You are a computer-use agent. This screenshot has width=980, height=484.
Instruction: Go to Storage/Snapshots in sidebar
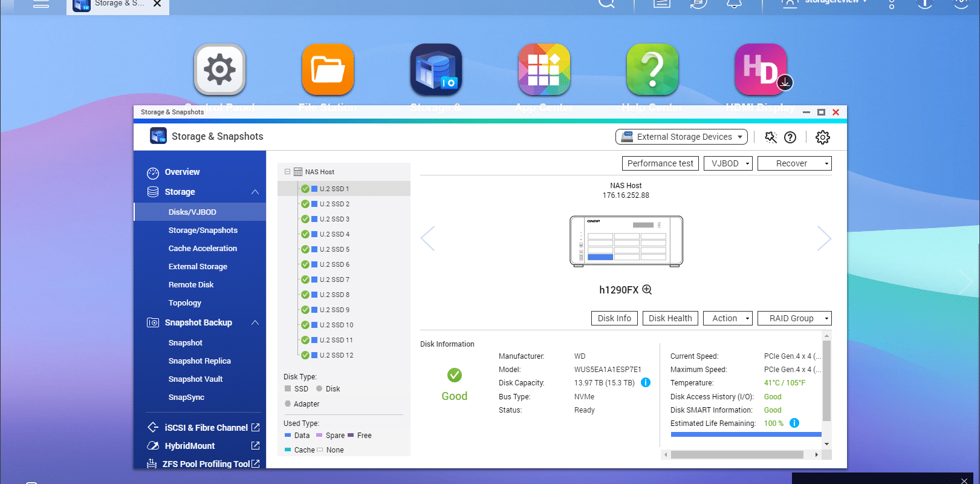(x=203, y=230)
